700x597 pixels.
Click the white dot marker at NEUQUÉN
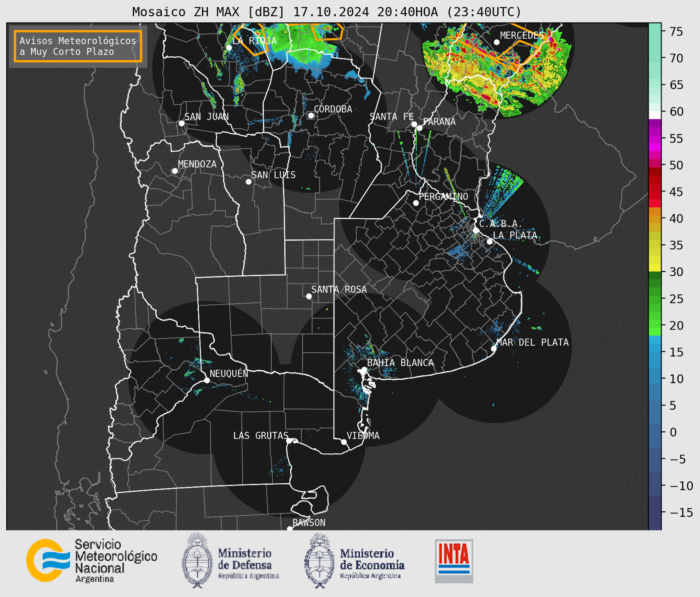[207, 380]
